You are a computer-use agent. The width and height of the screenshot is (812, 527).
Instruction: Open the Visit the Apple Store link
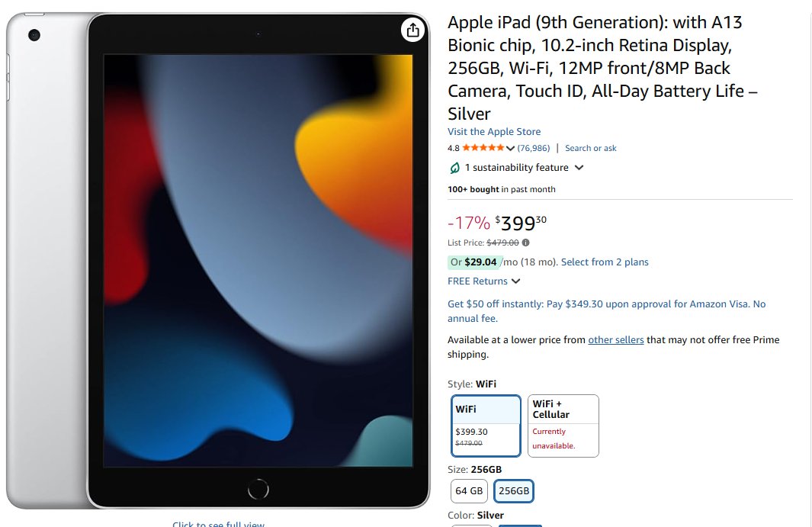494,132
